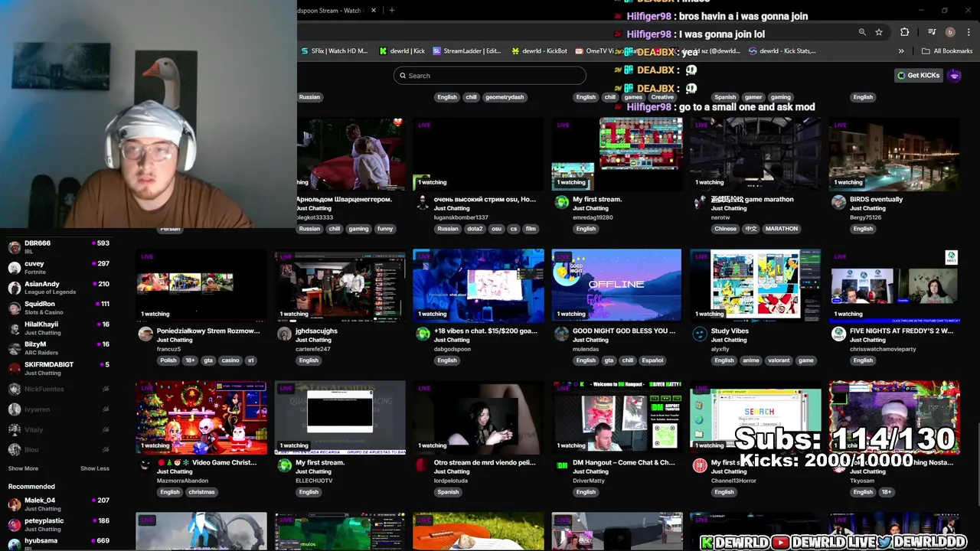This screenshot has height=551, width=980.
Task: Click the Get KICKs button
Action: (919, 75)
